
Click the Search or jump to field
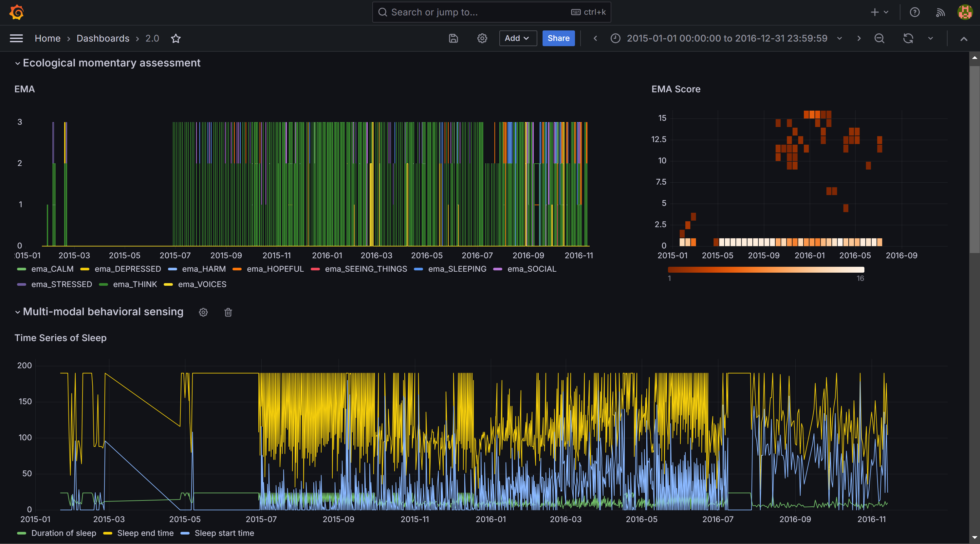point(491,12)
